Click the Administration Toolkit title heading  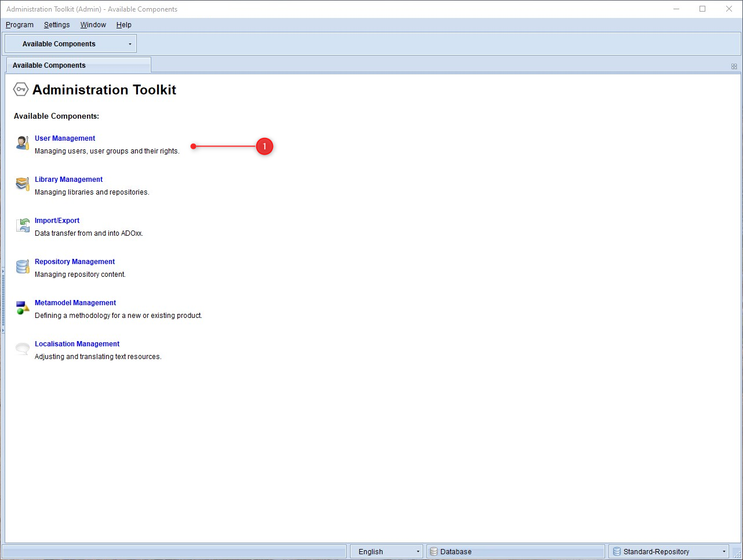(104, 90)
